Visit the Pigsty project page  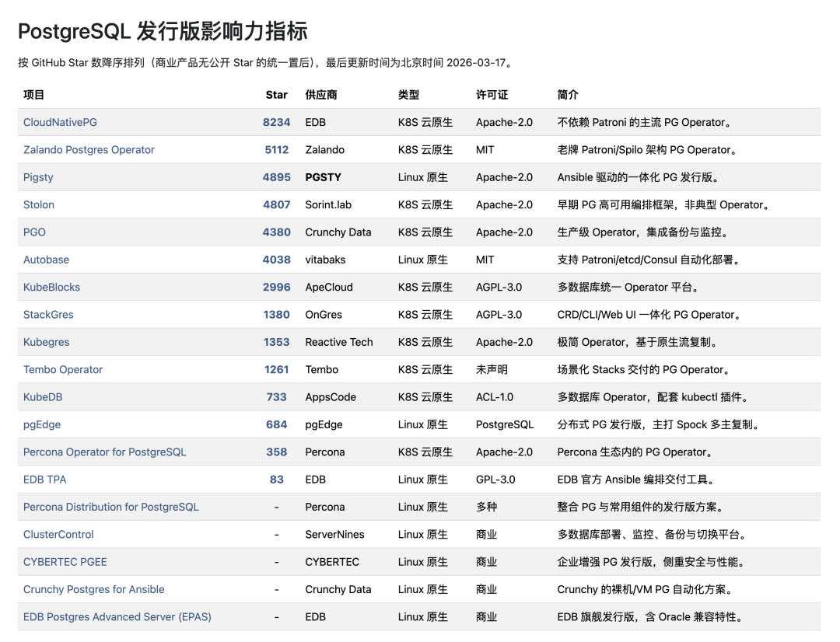pyautogui.click(x=37, y=177)
